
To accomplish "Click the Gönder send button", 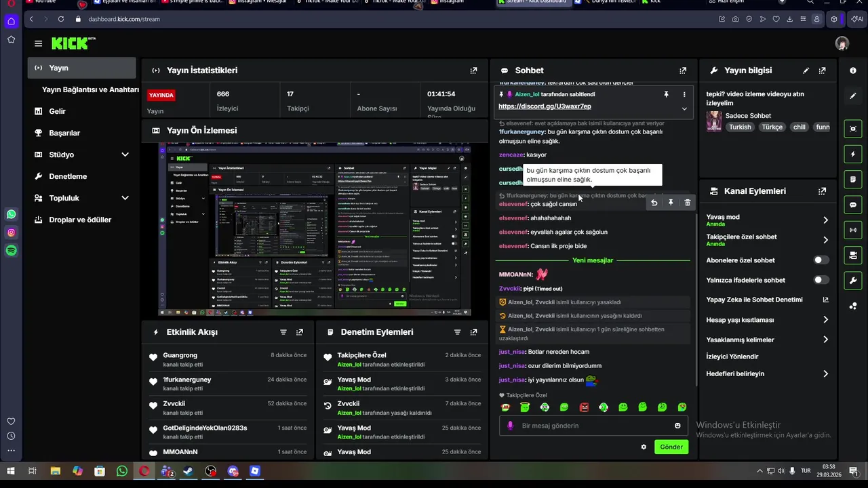I will click(x=671, y=447).
